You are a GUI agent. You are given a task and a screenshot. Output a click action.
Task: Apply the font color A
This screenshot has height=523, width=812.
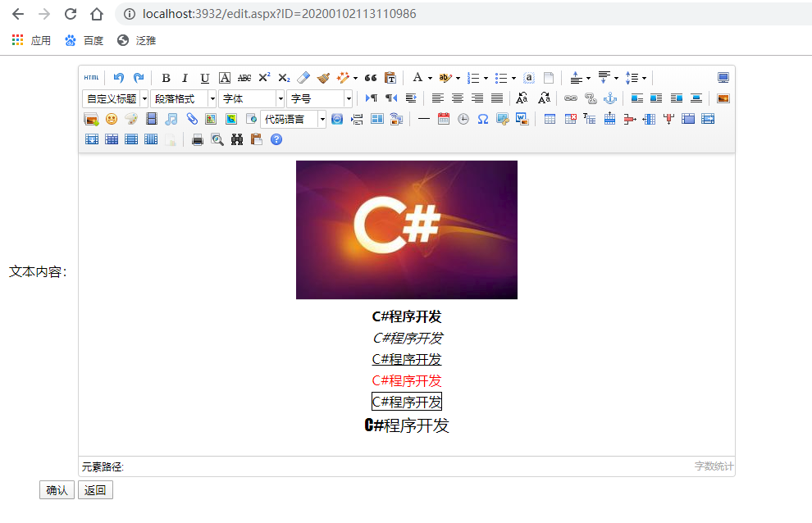[x=417, y=78]
